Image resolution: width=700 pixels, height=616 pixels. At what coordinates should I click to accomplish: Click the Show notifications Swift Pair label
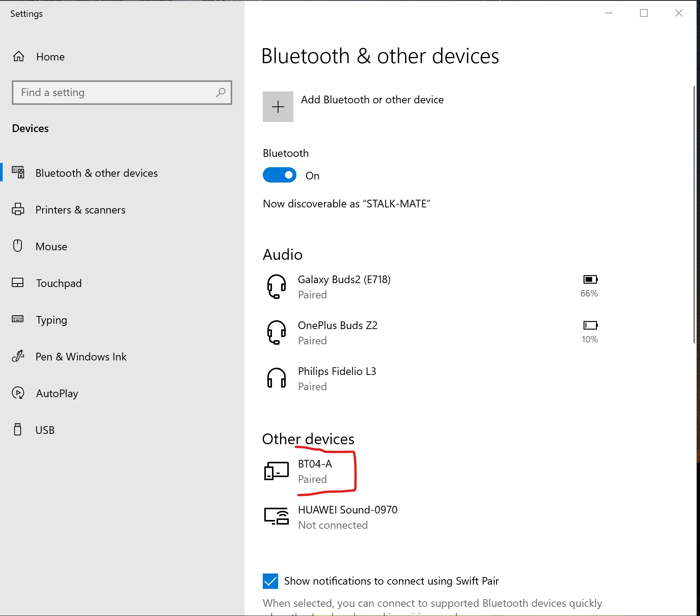[391, 581]
